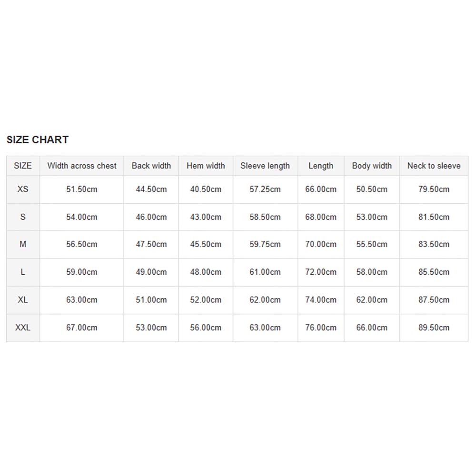Image resolution: width=476 pixels, height=476 pixels.
Task: Select the Sleeve length column header
Action: pos(265,166)
